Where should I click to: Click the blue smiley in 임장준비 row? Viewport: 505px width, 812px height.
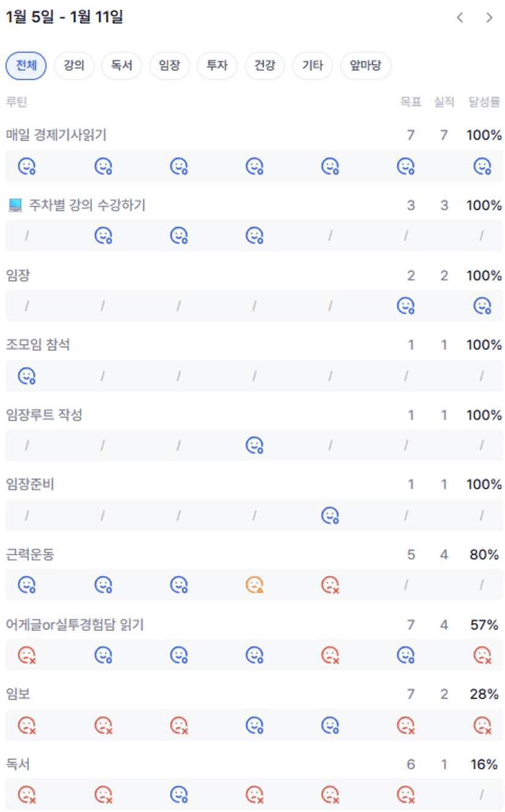(330, 516)
